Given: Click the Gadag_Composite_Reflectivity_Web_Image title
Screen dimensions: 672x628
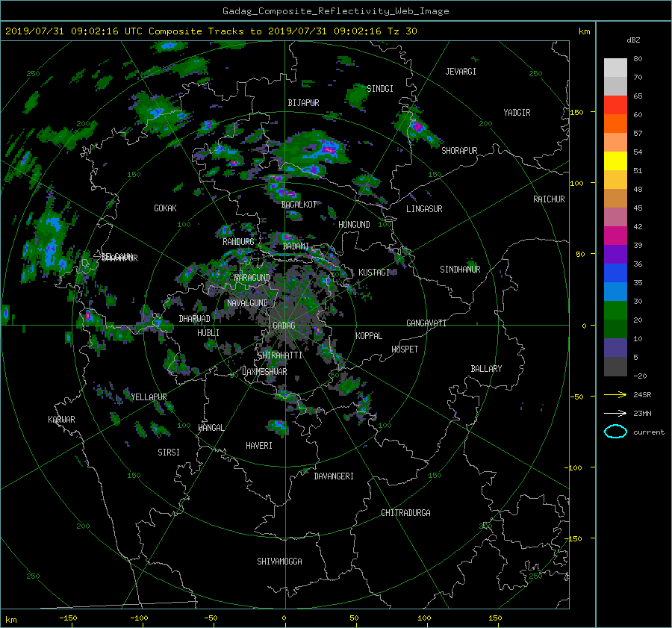Looking at the screenshot, I should [x=335, y=11].
